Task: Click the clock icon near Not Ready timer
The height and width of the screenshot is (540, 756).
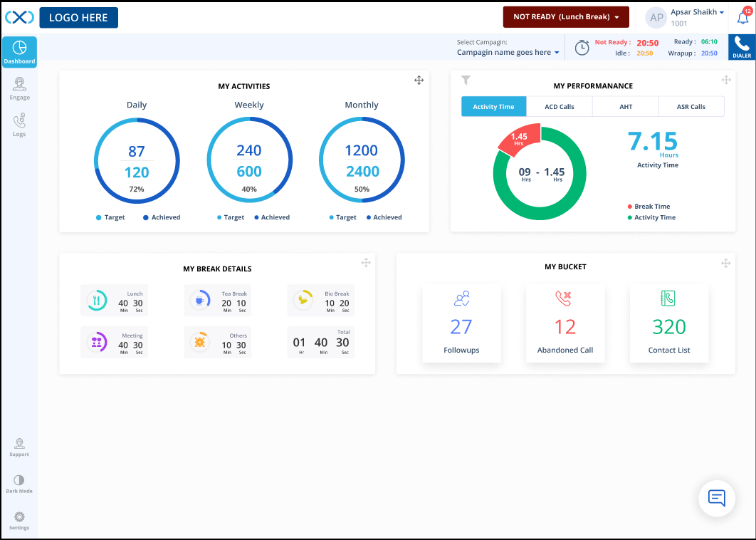Action: point(582,47)
